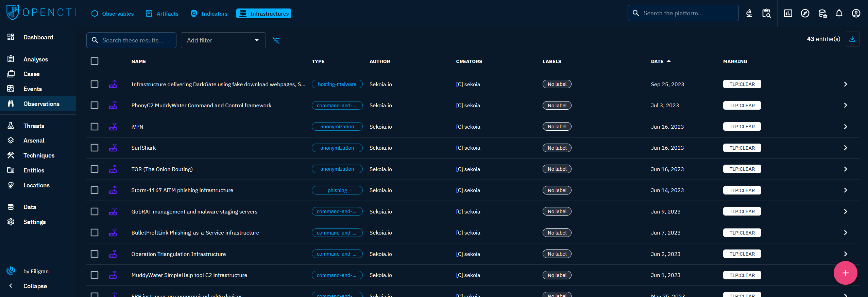Check the iVPN row checkbox
868x297 pixels.
95,127
